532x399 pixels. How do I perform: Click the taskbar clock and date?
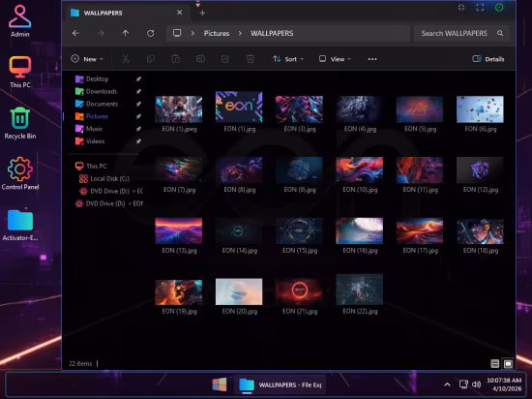point(504,384)
